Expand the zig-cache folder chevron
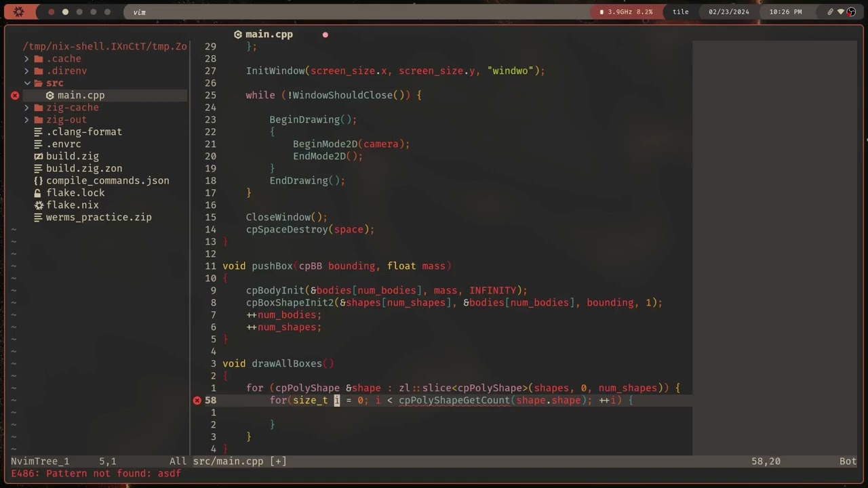The width and height of the screenshot is (868, 488). (x=27, y=108)
